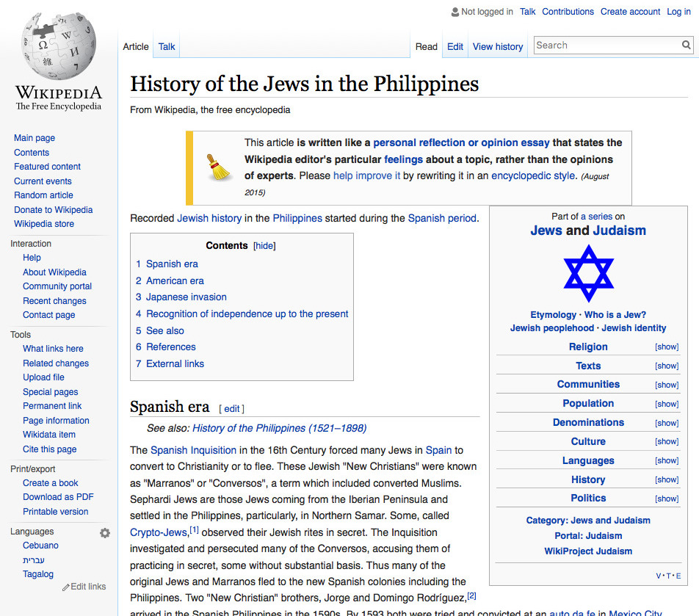Click the Star of David series image

coord(588,274)
